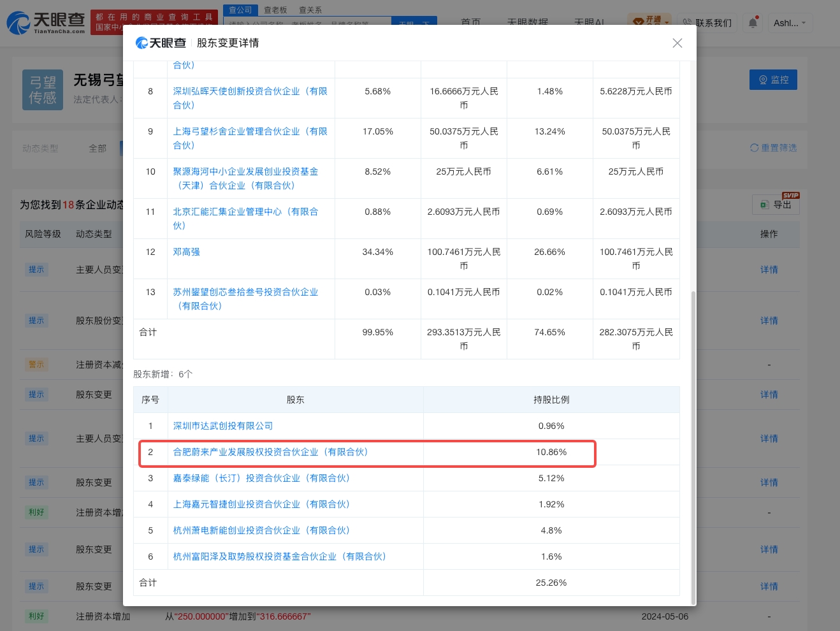Click the 警示 risk tag
Image resolution: width=840 pixels, height=631 pixels.
pos(36,365)
